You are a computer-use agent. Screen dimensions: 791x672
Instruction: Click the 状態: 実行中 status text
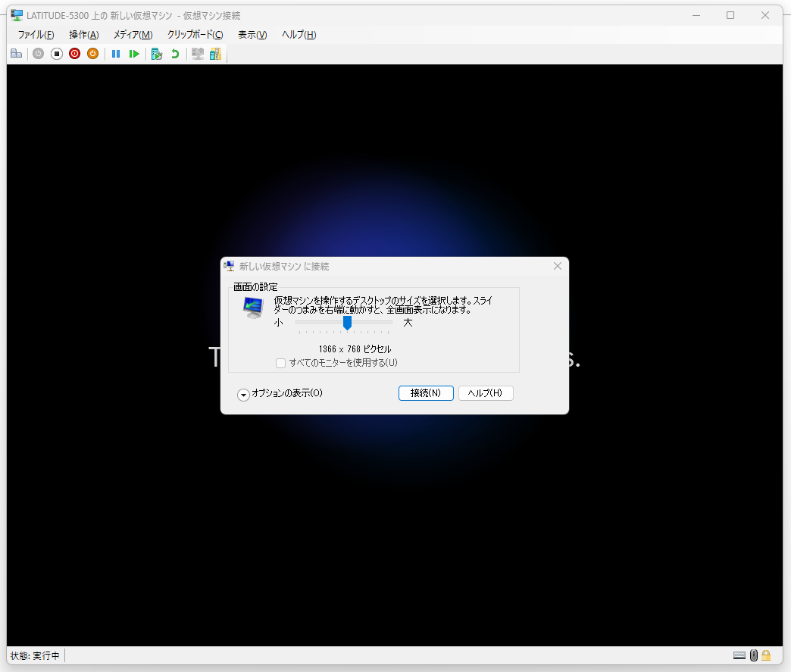pyautogui.click(x=35, y=655)
